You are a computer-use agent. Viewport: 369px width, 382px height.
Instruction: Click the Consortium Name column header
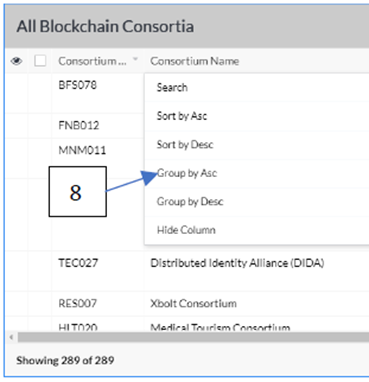click(x=195, y=61)
